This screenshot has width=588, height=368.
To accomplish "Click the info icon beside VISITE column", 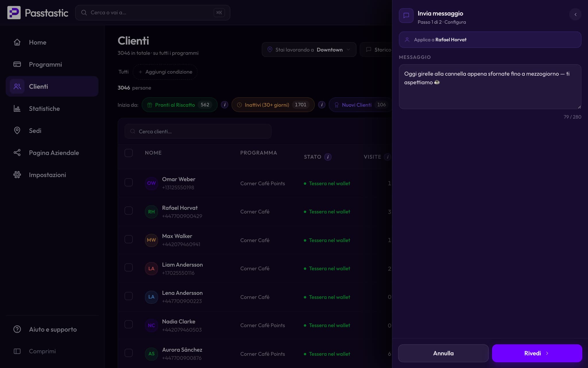I will [x=388, y=157].
